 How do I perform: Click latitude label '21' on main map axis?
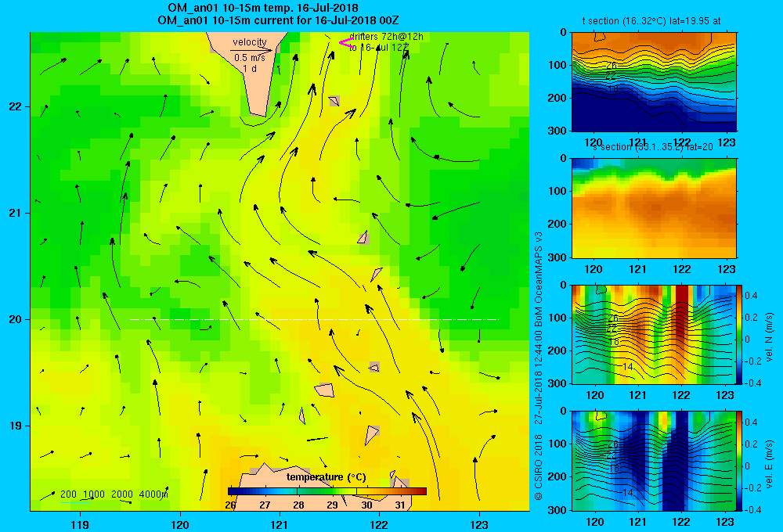tap(16, 213)
